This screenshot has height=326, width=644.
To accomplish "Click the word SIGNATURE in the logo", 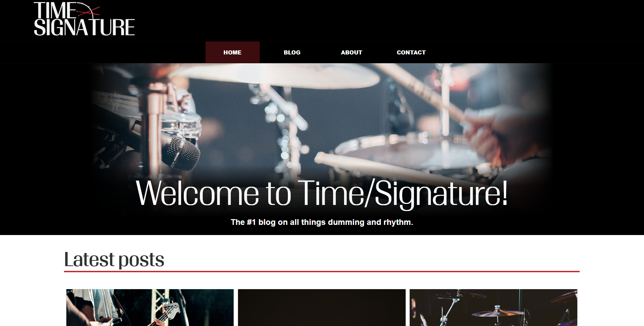I will tap(84, 27).
